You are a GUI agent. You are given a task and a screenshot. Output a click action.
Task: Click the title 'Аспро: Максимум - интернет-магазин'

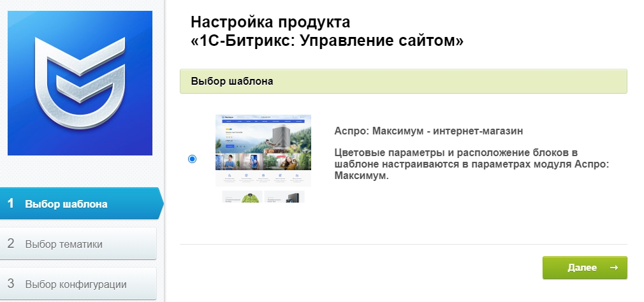428,131
